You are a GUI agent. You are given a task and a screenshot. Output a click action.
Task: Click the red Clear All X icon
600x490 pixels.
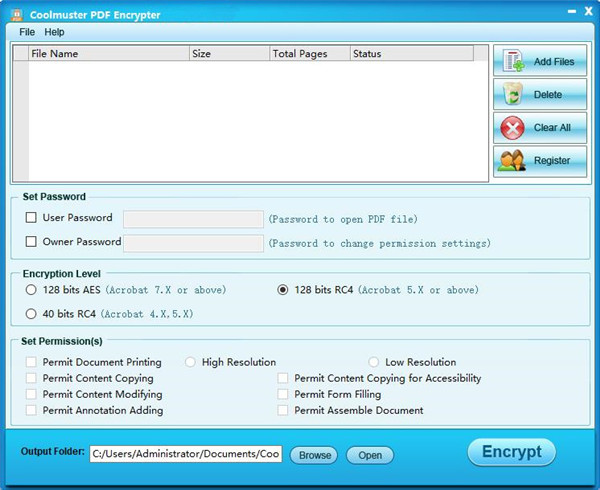(513, 128)
